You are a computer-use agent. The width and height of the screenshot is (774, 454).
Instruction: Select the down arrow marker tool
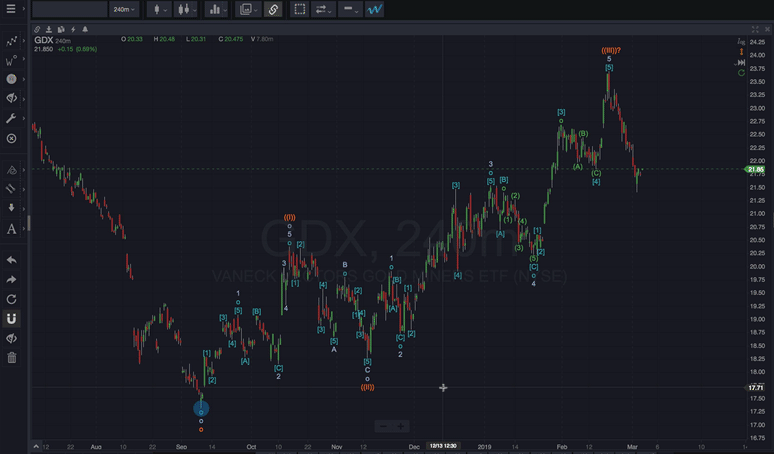11,208
